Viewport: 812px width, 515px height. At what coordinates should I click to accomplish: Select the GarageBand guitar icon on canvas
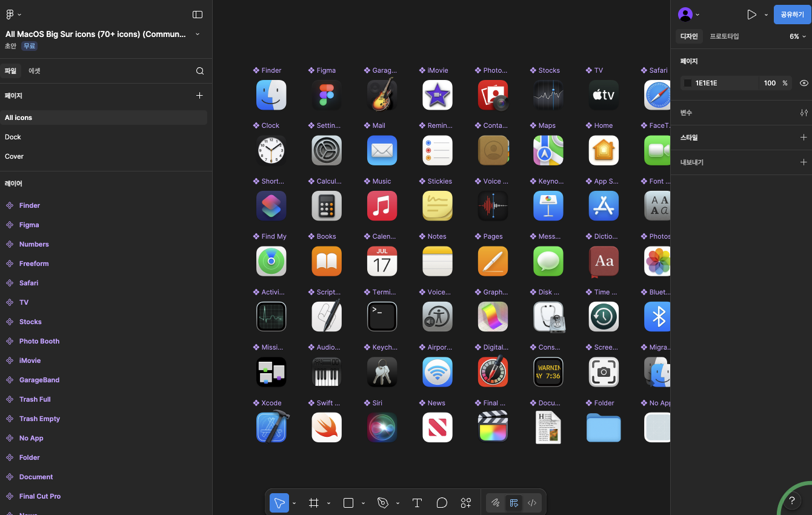[382, 94]
